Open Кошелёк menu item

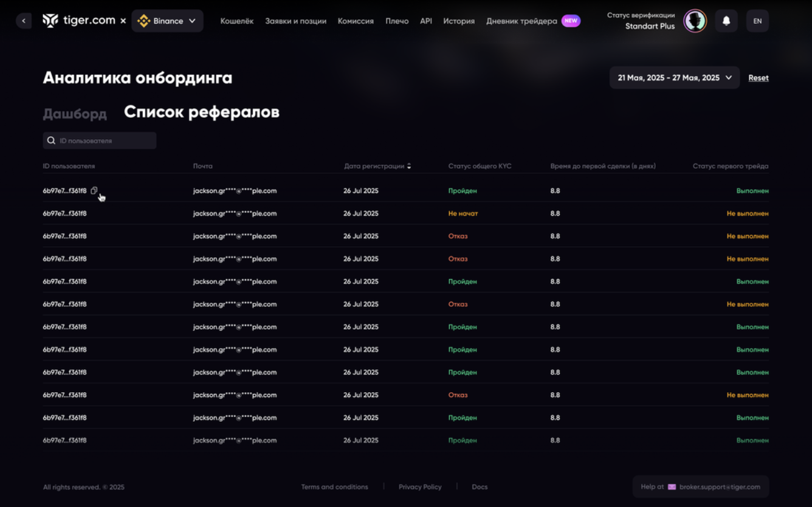(237, 21)
